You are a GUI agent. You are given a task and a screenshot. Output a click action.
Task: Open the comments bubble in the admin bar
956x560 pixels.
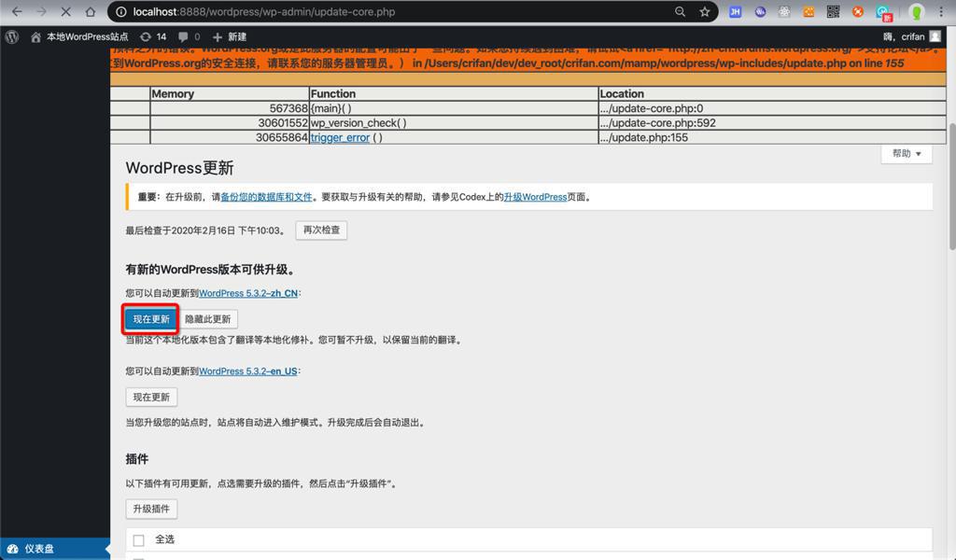(189, 36)
